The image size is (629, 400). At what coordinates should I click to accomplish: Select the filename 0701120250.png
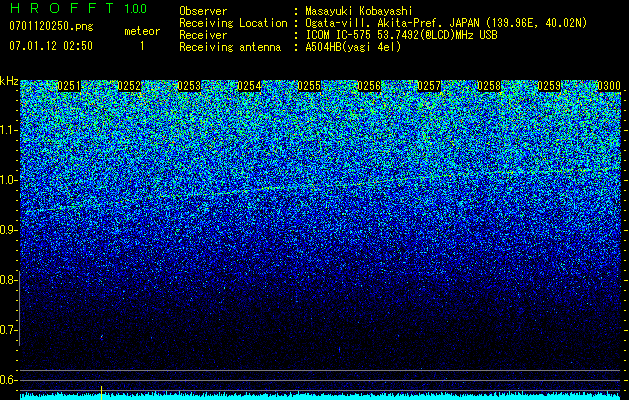coord(51,26)
